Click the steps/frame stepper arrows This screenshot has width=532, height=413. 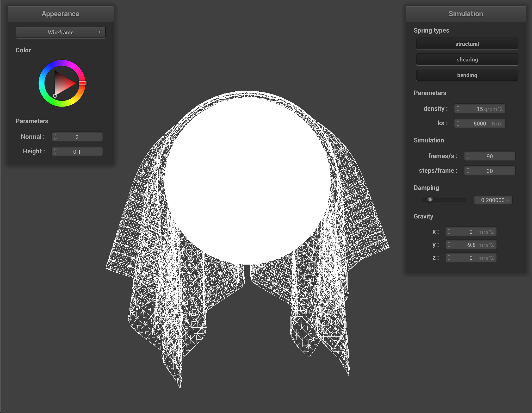pyautogui.click(x=468, y=171)
